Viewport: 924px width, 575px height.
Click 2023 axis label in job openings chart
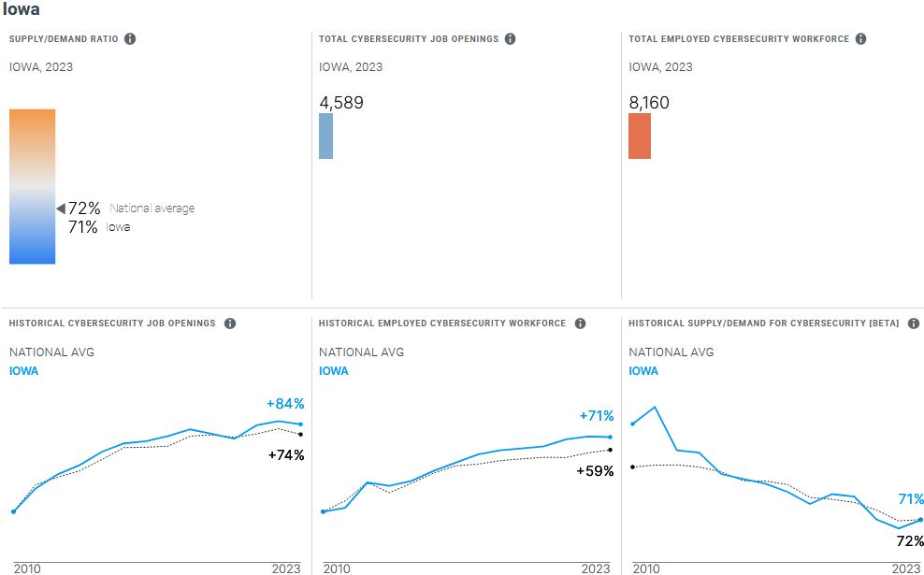(285, 568)
